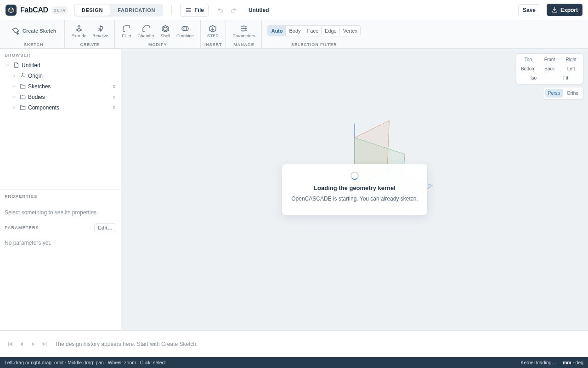Set selection filter to Vertex
This screenshot has height=368, width=588.
350,31
